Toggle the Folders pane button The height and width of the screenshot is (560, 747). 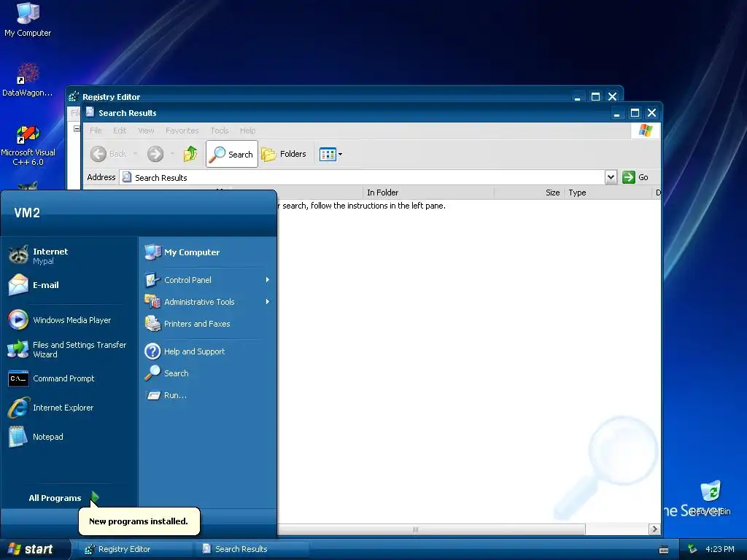pos(285,154)
